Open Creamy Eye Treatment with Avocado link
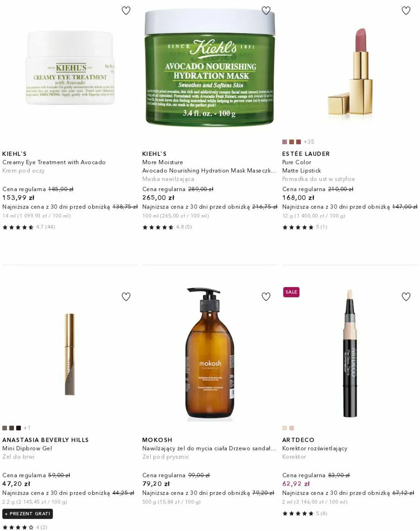420x531 pixels. pyautogui.click(x=54, y=162)
